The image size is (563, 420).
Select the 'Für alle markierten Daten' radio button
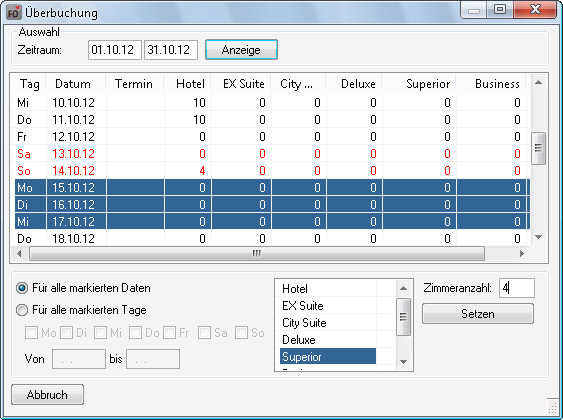pos(22,288)
